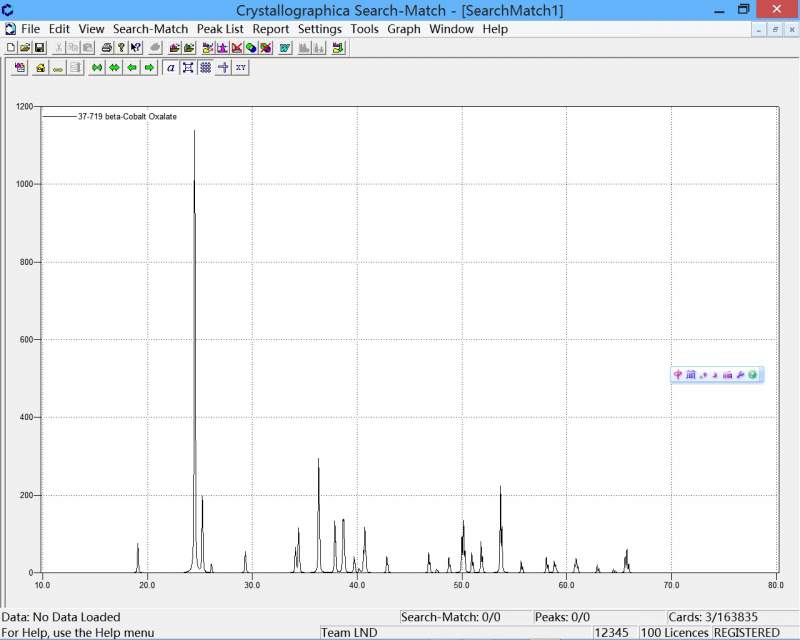Open the Edit menu

[59, 29]
